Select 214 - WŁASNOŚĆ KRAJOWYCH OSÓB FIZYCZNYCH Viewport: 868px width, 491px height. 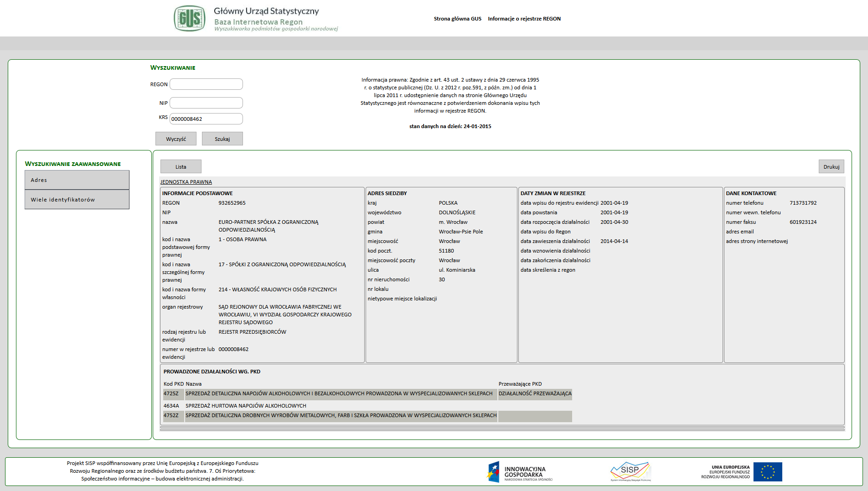point(278,289)
